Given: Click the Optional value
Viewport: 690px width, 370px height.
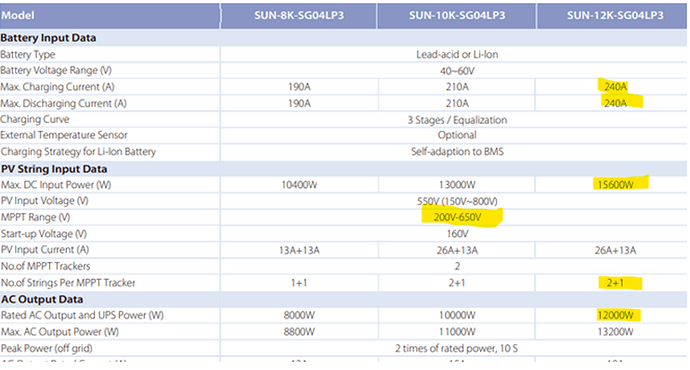Looking at the screenshot, I should pos(457,136).
